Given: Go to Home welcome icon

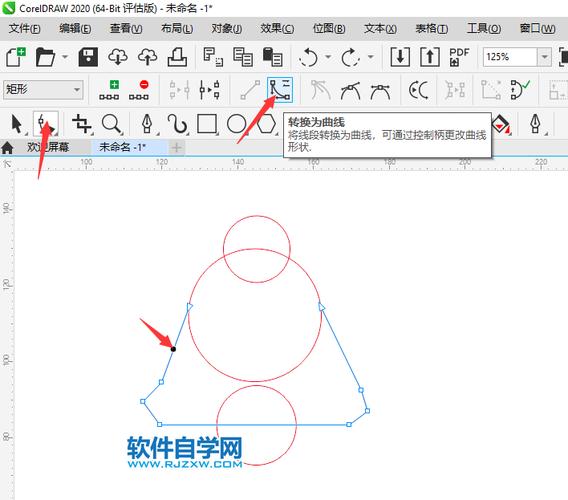Looking at the screenshot, I should (x=7, y=147).
